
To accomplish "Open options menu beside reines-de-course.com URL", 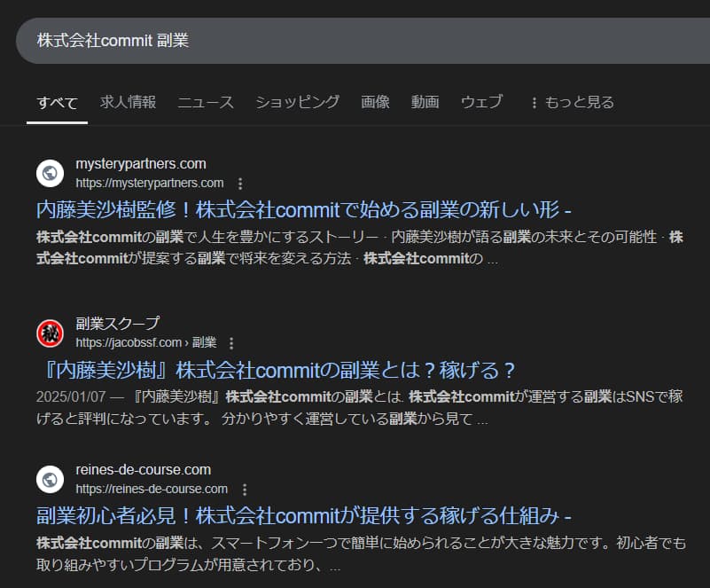I will pos(245,490).
